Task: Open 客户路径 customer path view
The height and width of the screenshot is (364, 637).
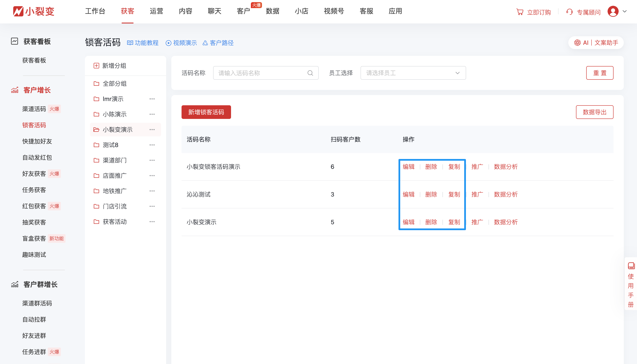Action: (x=205, y=43)
